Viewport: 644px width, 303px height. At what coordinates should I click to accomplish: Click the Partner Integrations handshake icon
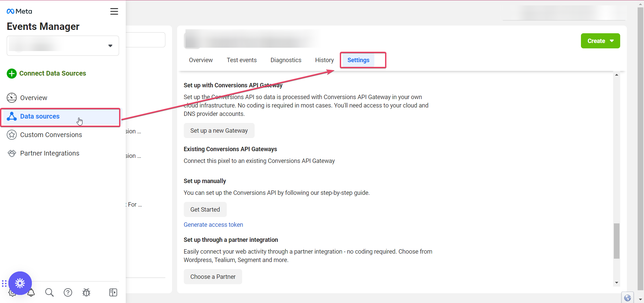tap(12, 153)
